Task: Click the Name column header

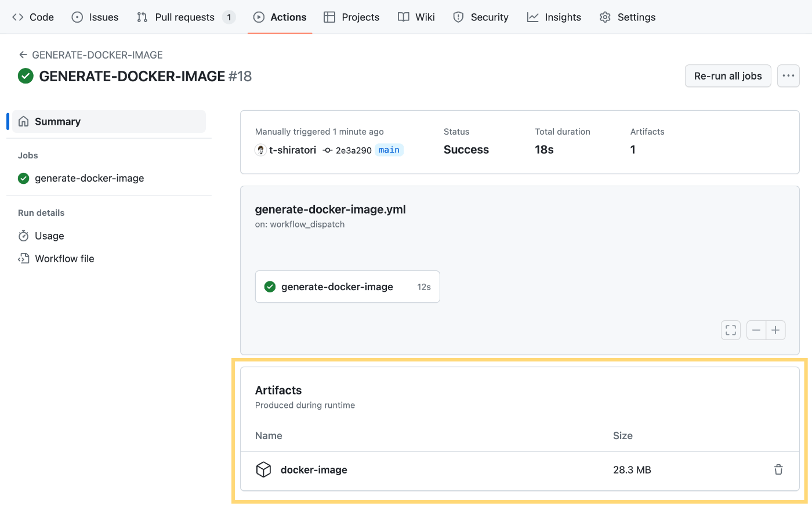Action: pyautogui.click(x=269, y=436)
